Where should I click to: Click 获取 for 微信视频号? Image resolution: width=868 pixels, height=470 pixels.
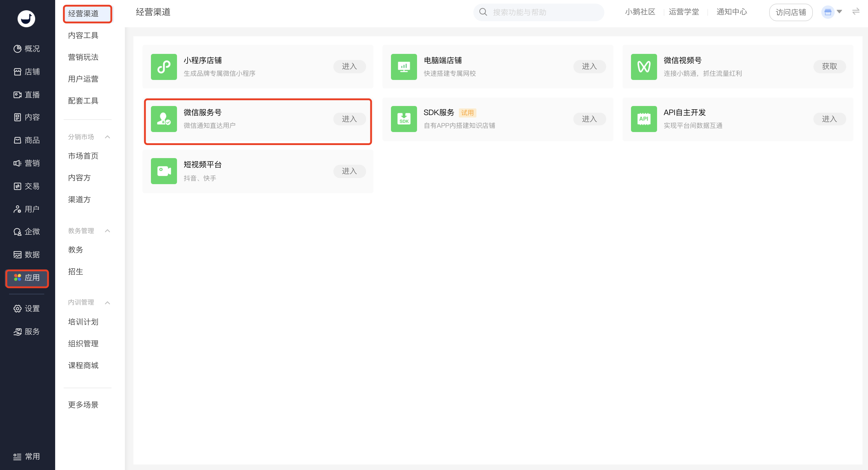tap(829, 66)
